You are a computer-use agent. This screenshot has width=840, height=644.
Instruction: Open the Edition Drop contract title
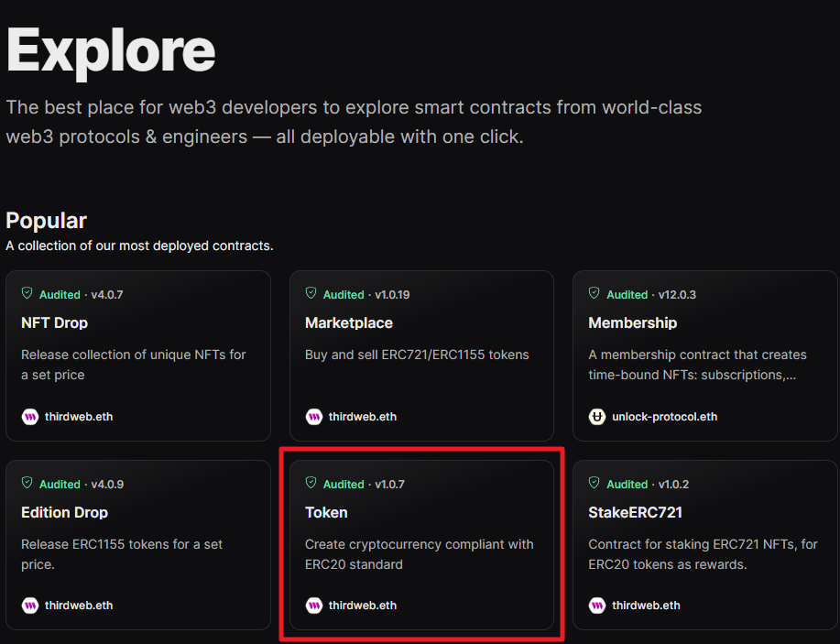point(65,513)
